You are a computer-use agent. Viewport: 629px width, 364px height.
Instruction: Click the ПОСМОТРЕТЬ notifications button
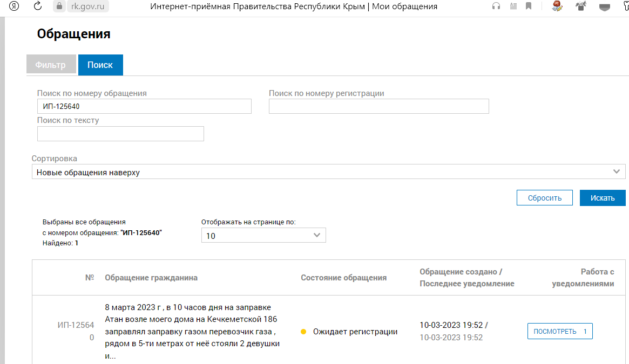(559, 331)
